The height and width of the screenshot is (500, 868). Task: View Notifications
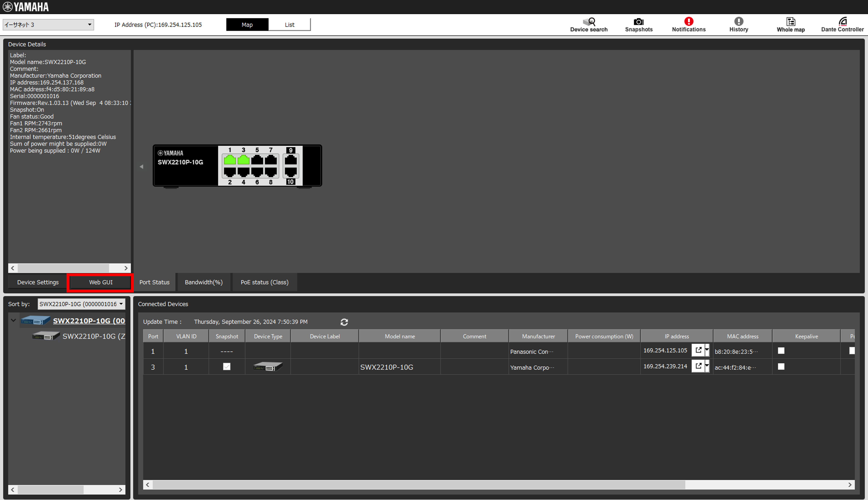(688, 24)
